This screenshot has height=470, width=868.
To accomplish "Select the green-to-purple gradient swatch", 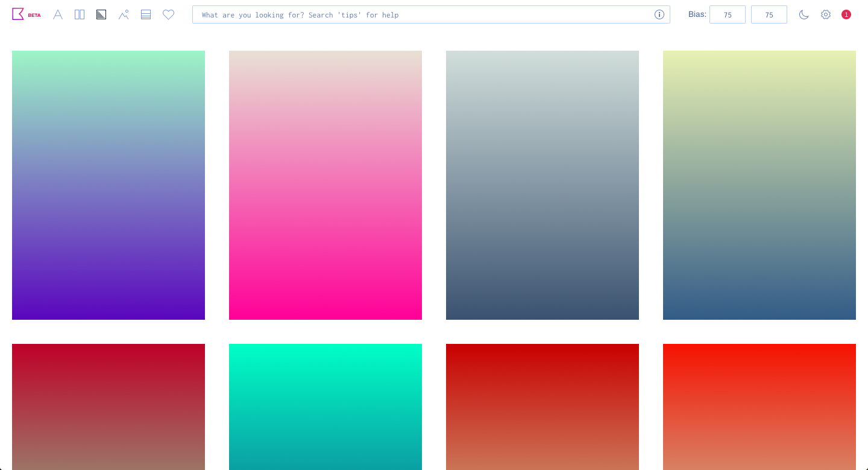I will (x=108, y=185).
